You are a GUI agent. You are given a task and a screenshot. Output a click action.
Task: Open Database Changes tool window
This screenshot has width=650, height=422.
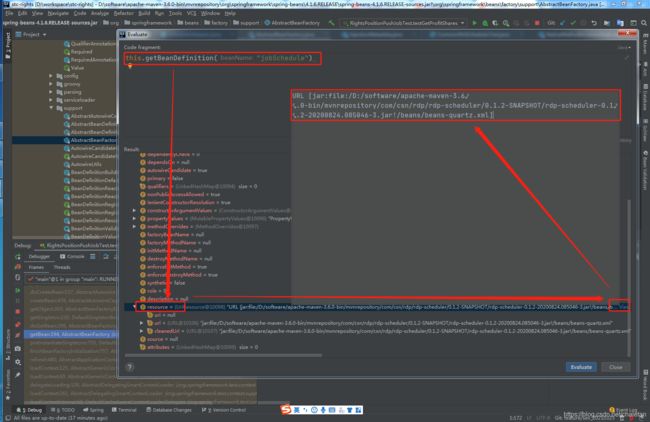click(x=169, y=410)
